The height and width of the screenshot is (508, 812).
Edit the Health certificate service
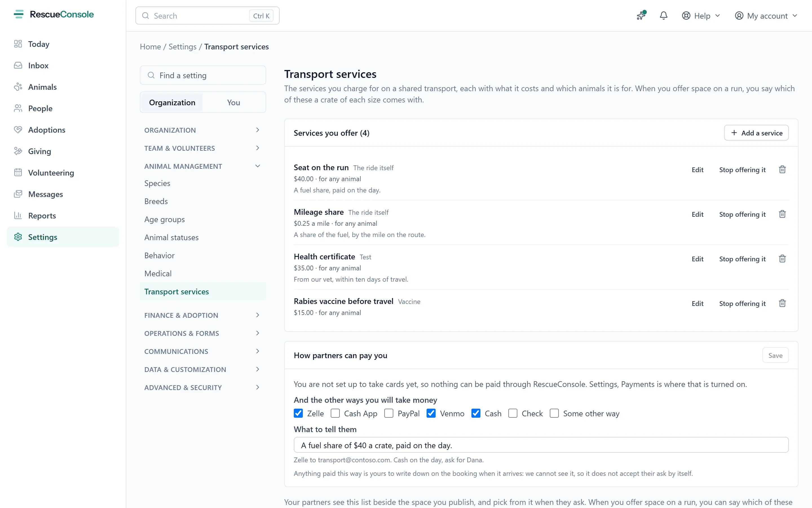coord(697,259)
